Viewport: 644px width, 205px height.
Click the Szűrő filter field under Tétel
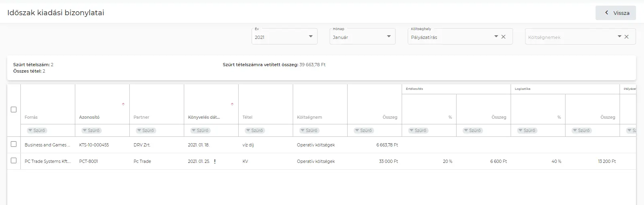point(254,130)
